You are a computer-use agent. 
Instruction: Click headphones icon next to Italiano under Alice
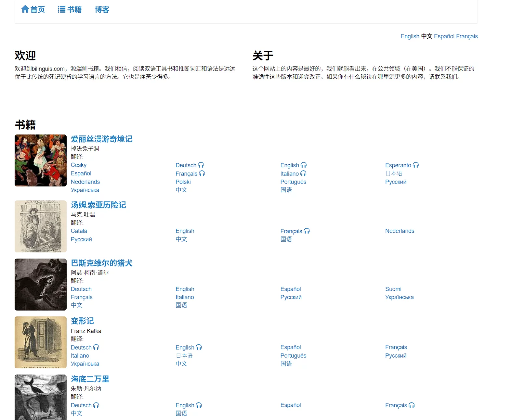tap(303, 173)
